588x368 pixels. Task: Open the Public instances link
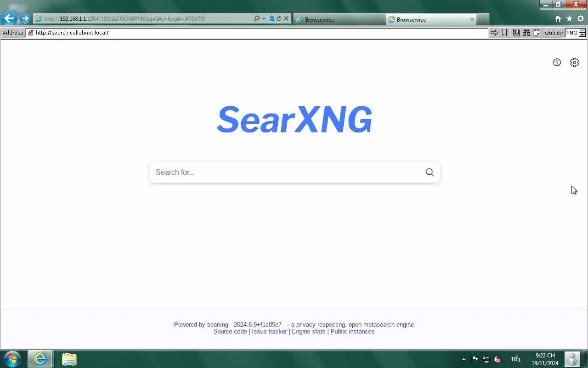[x=352, y=331]
